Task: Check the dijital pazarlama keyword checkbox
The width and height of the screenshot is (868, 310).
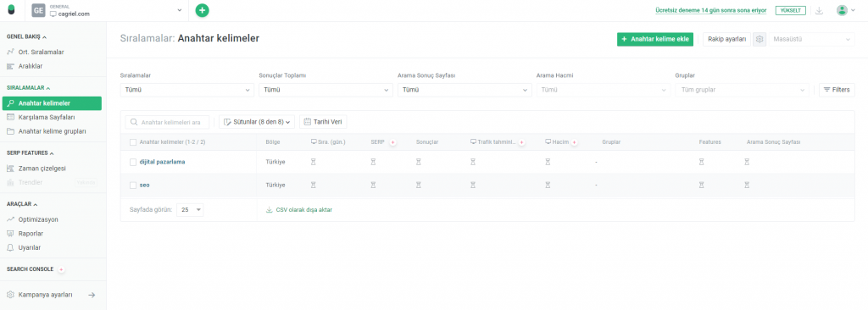Action: point(133,162)
